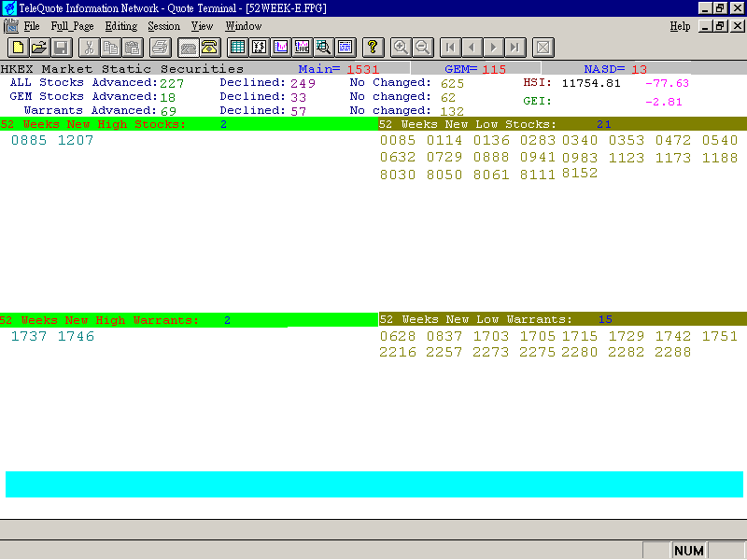Image resolution: width=747 pixels, height=560 pixels.
Task: Select new high warrant 1746
Action: click(x=76, y=337)
